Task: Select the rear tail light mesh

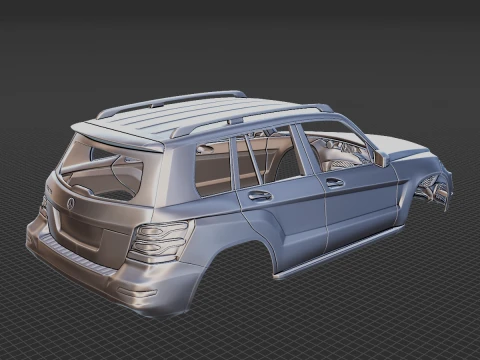Action: pyautogui.click(x=161, y=241)
